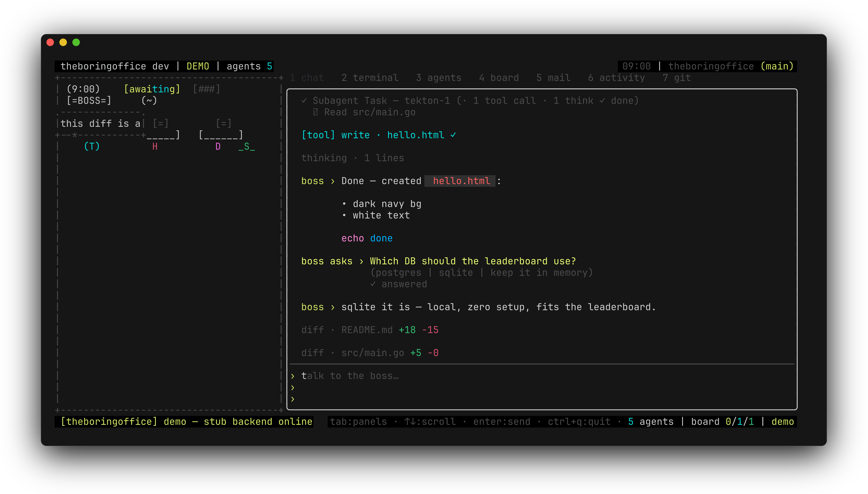The width and height of the screenshot is (868, 494).
Task: Click the (~) boss character sprite
Action: [149, 100]
